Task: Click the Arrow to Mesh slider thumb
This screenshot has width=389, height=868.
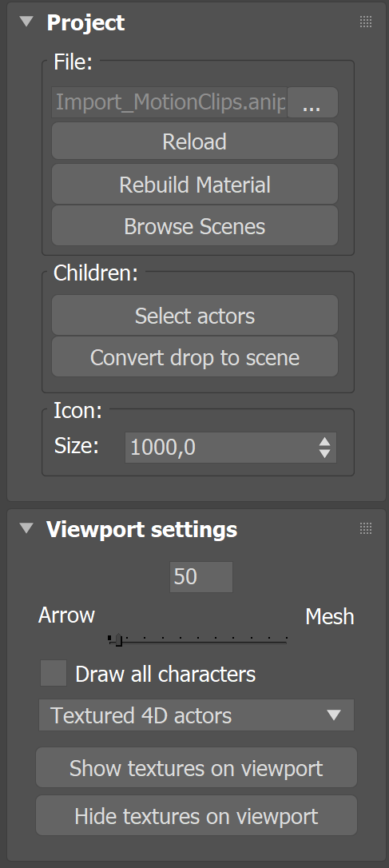Action: [x=117, y=640]
